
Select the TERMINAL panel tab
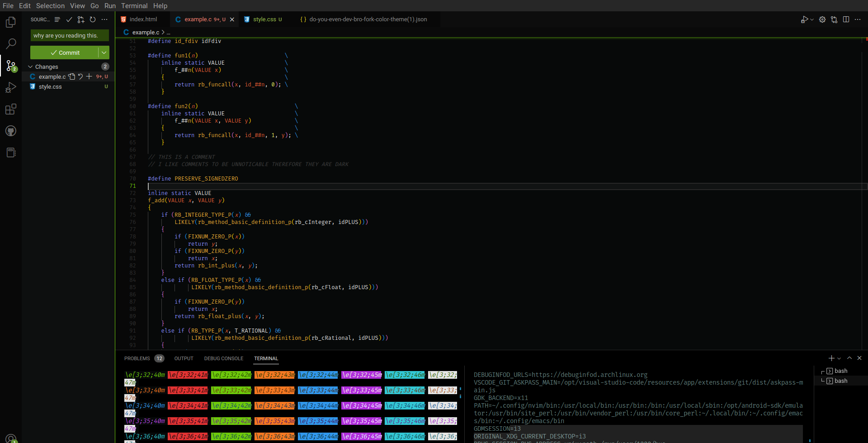click(x=266, y=358)
